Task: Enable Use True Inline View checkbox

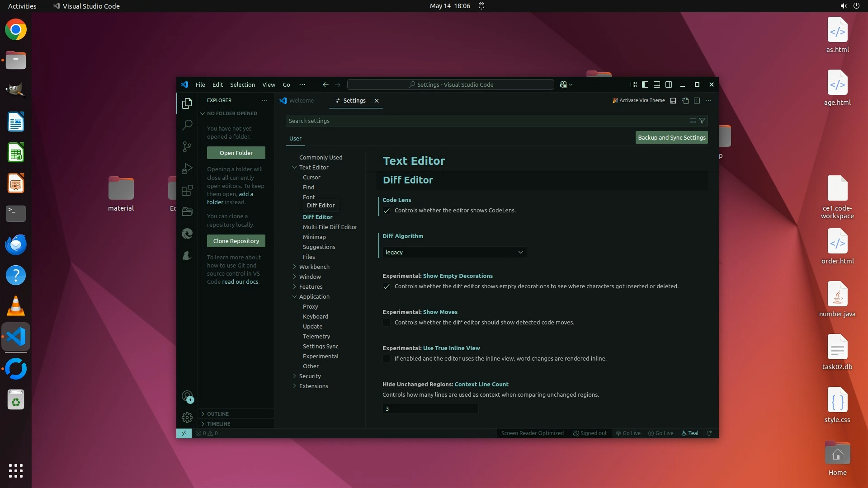Action: 387,359
